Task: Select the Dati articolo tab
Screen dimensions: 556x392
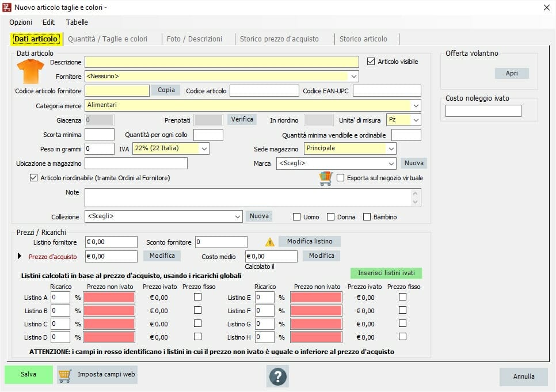Action: pos(36,39)
